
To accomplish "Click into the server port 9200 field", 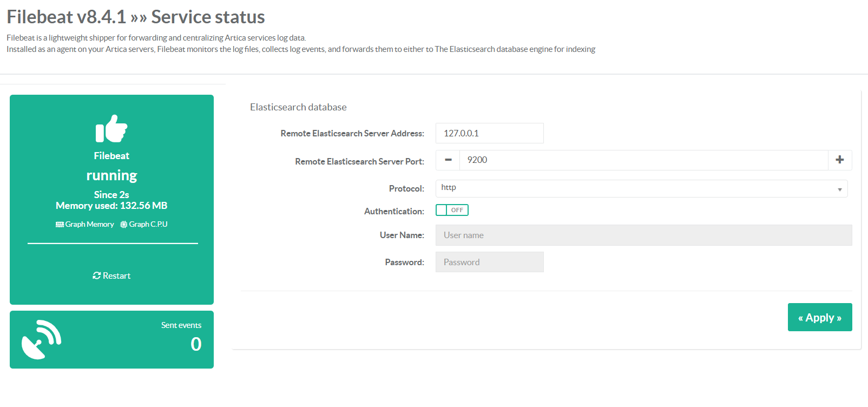I will (643, 160).
